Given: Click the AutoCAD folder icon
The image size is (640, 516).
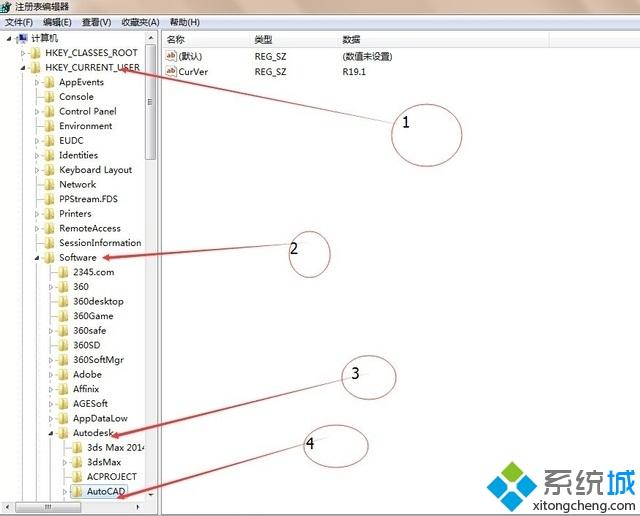Looking at the screenshot, I should (77, 492).
